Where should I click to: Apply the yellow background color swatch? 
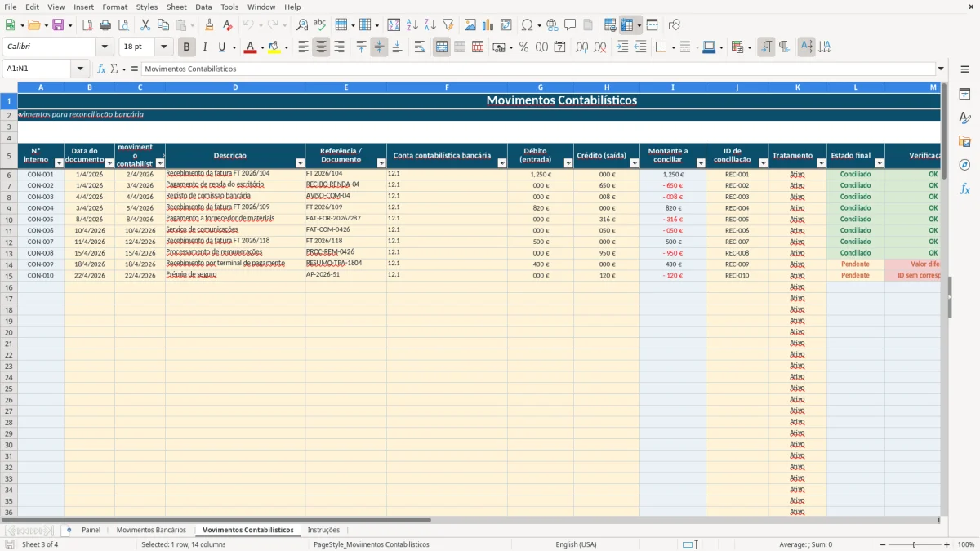[x=274, y=47]
